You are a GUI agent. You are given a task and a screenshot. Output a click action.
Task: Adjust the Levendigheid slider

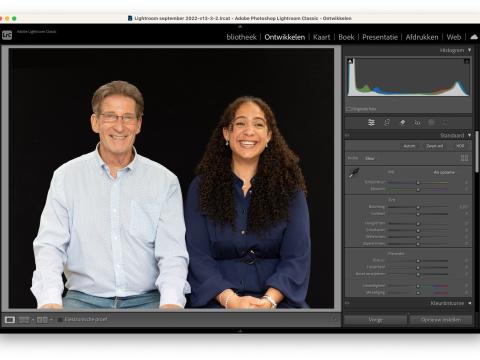(x=418, y=286)
